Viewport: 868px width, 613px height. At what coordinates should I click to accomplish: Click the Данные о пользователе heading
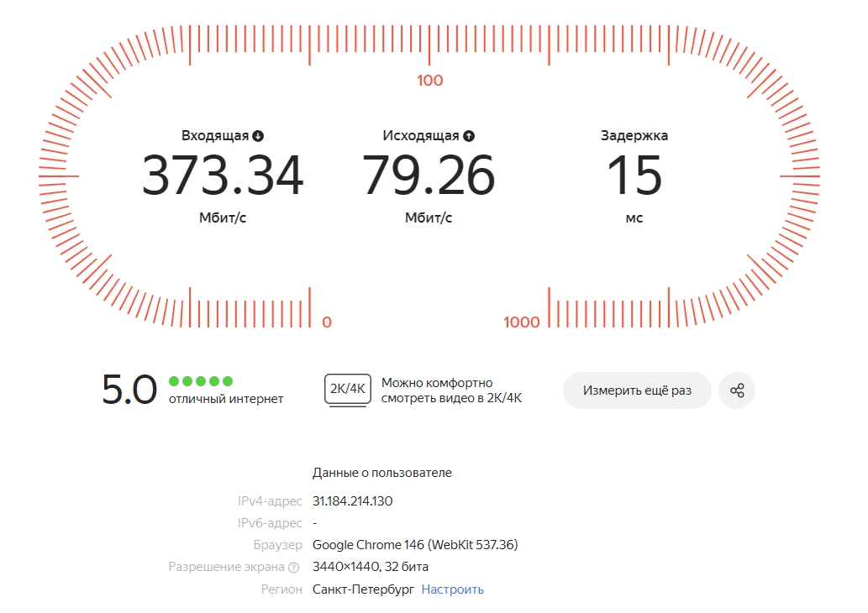click(382, 473)
